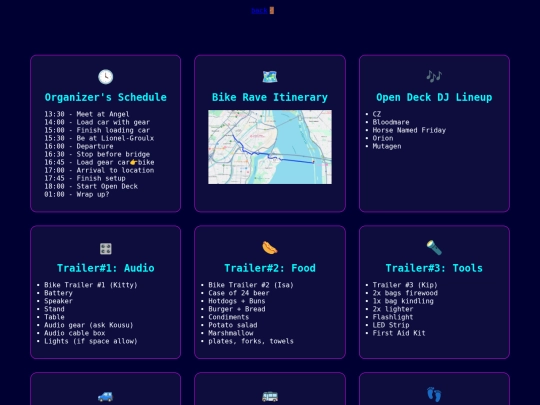Click 'First Aid Kit' in Tools list
This screenshot has height=405, width=540.
click(x=399, y=333)
